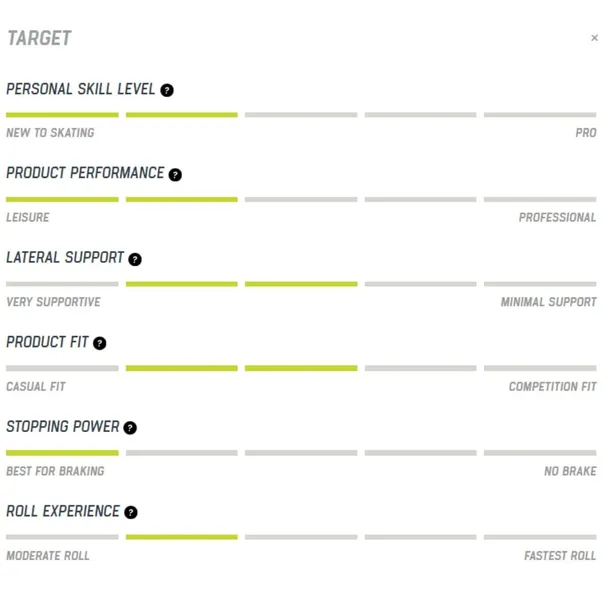Click second Product Performance bar segment
The height and width of the screenshot is (610, 610).
click(182, 199)
